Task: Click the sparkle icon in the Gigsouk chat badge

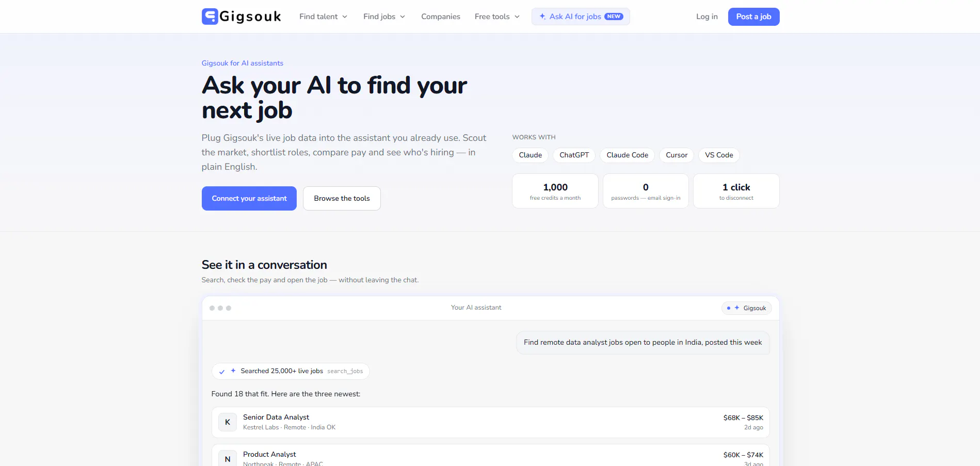Action: coord(737,308)
